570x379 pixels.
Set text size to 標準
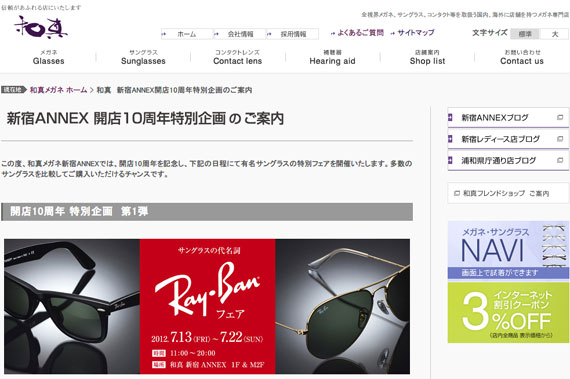[525, 34]
